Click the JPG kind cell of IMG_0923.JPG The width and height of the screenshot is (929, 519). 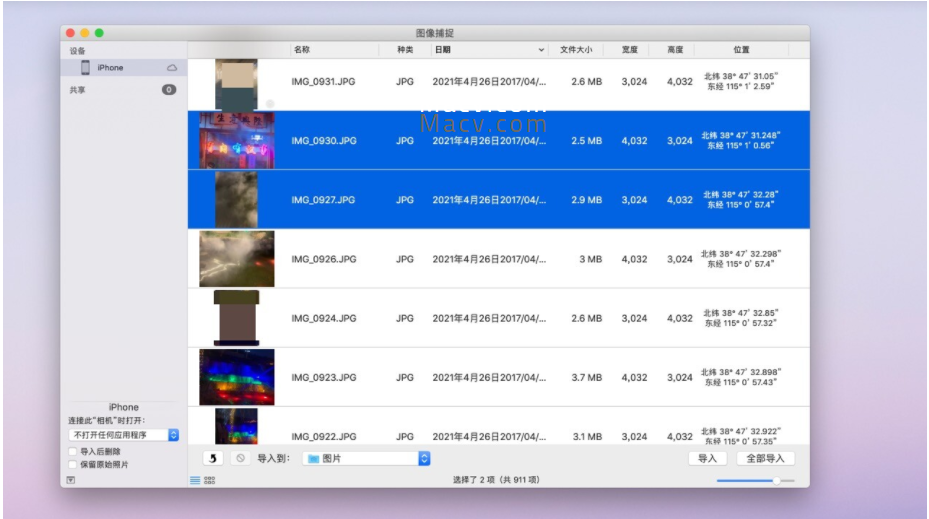point(405,378)
